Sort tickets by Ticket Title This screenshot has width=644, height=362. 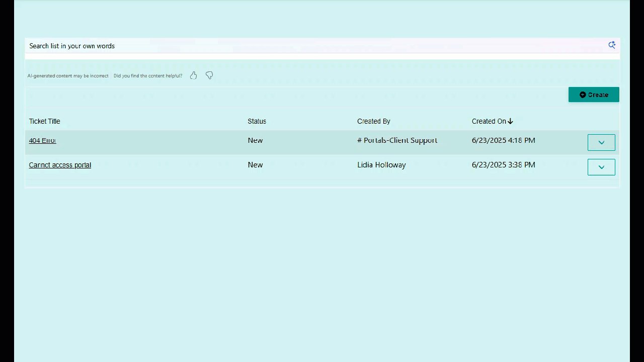(x=44, y=121)
